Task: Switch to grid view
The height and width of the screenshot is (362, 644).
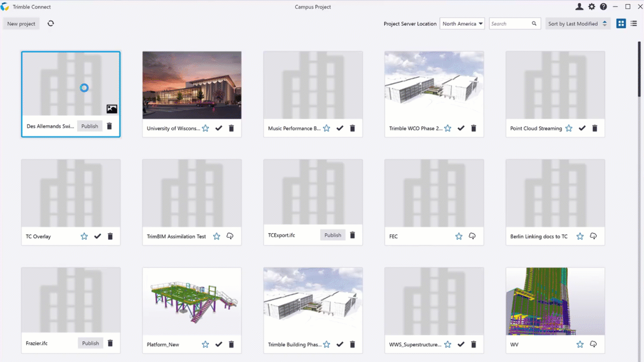Action: (x=621, y=24)
